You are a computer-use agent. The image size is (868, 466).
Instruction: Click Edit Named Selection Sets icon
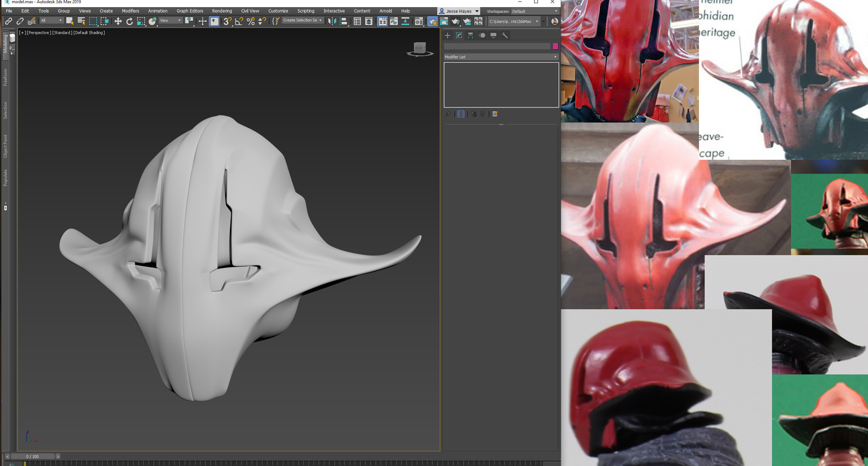(275, 21)
